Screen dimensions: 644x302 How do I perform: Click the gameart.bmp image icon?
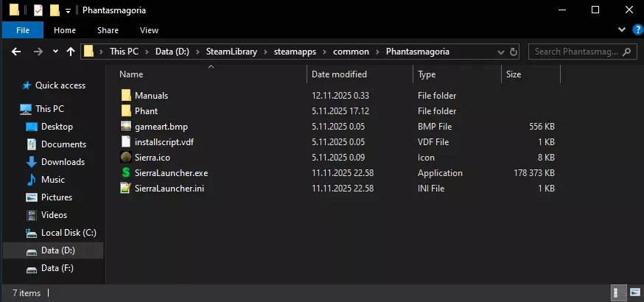[x=126, y=127]
